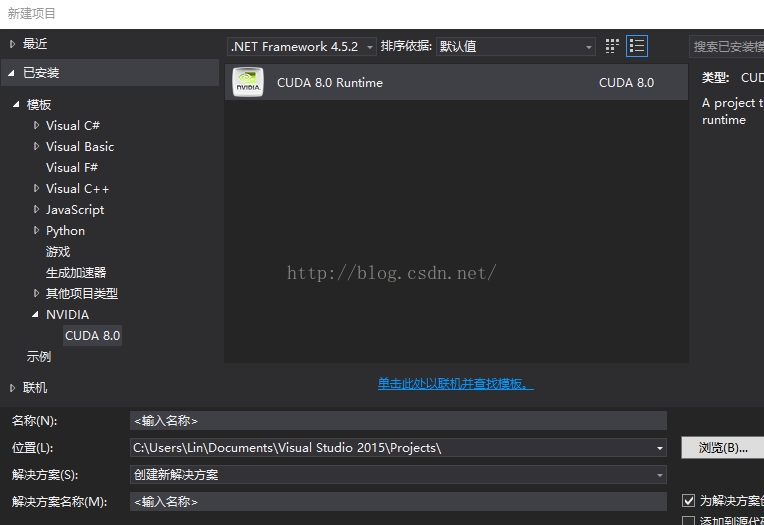Viewport: 764px width, 525px height.
Task: Select CUDA 8.0 under NVIDIA
Action: [92, 336]
